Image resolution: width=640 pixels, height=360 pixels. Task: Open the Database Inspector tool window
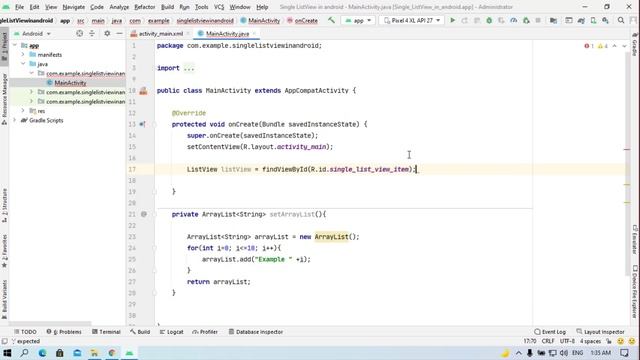256,332
